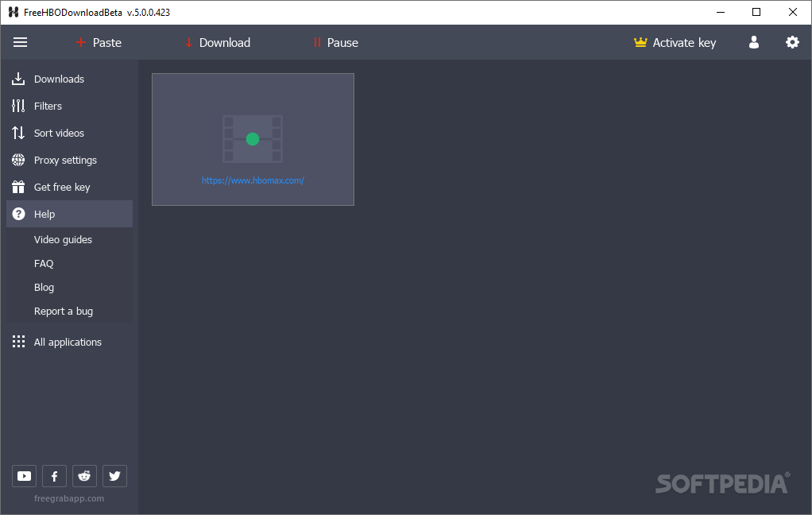The height and width of the screenshot is (515, 812).
Task: Click the Proxy settings globe icon
Action: click(x=18, y=160)
